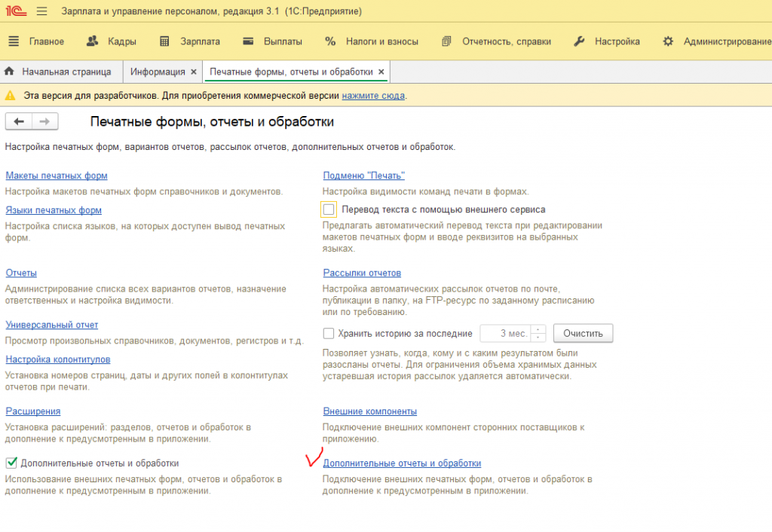Click the Выплаты wallet icon
Viewport: 772px width, 532px height.
[x=248, y=41]
